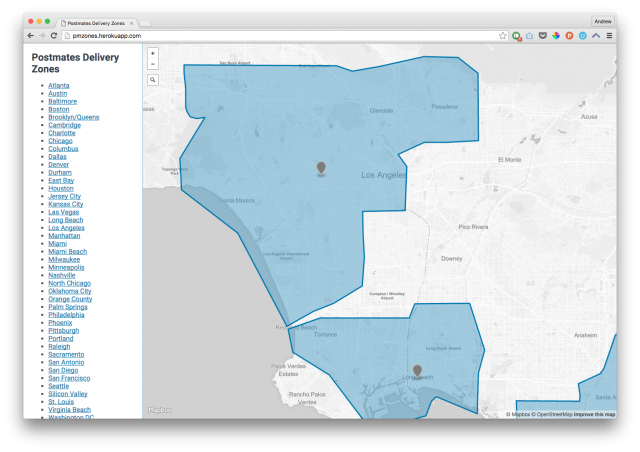The height and width of the screenshot is (452, 640).
Task: Show the Los Angeles zone
Action: point(66,228)
